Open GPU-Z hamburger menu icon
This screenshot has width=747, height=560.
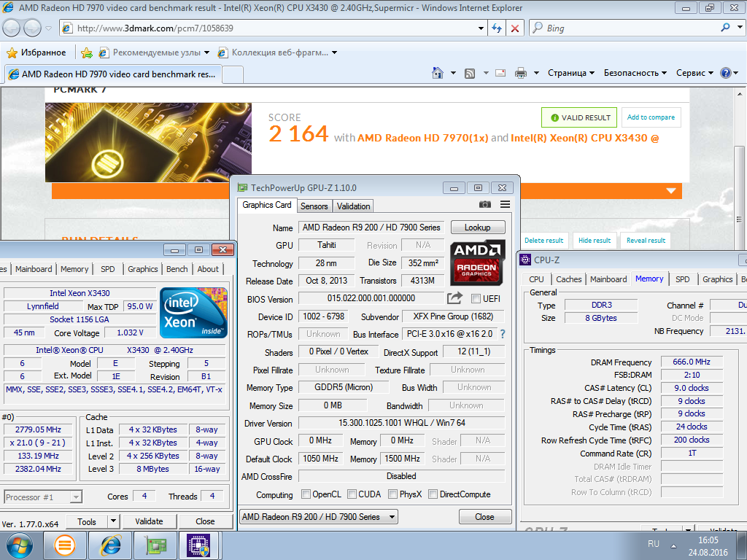[505, 204]
